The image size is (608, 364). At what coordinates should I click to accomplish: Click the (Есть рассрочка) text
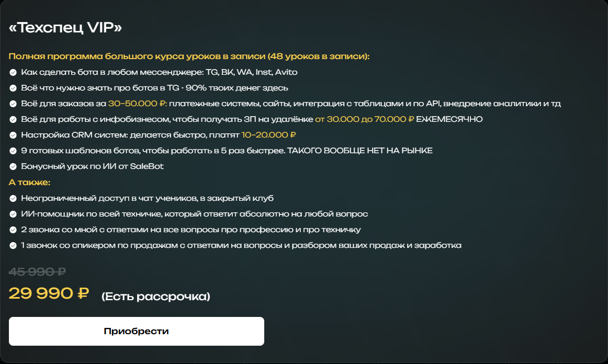[x=156, y=297]
